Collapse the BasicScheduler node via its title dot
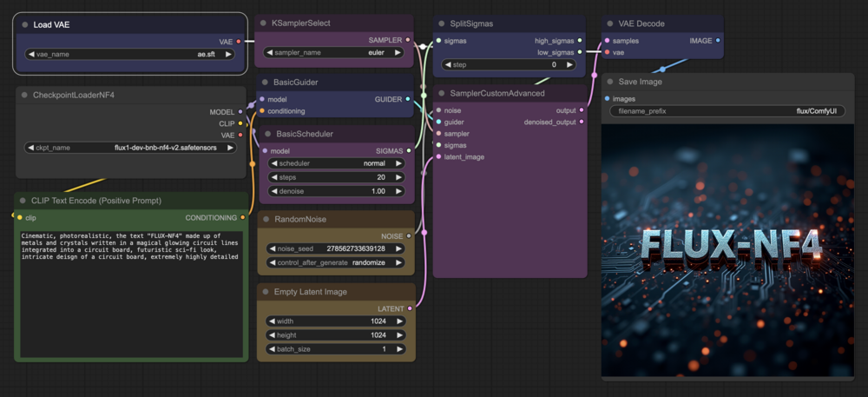Screen dimensions: 868x397 [x=267, y=134]
